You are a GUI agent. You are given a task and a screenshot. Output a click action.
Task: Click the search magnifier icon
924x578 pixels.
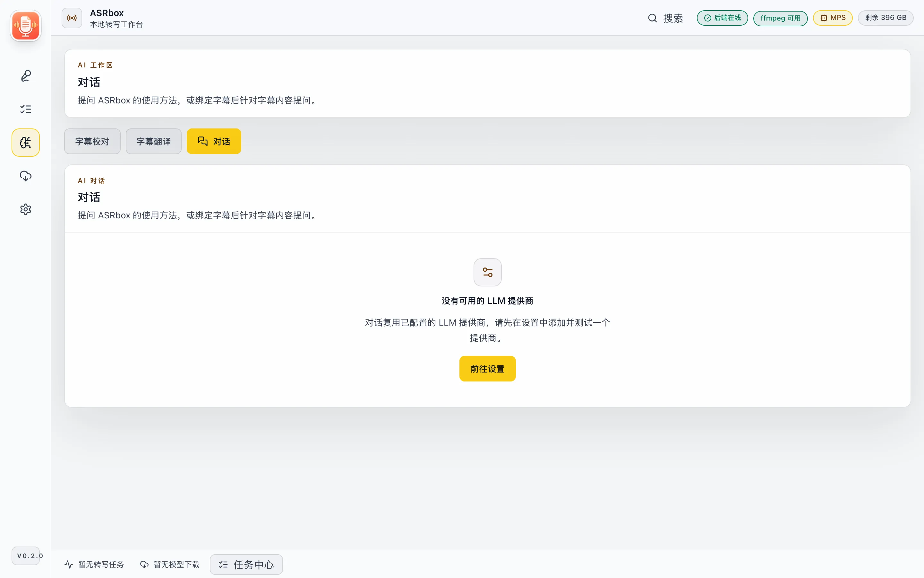[653, 18]
